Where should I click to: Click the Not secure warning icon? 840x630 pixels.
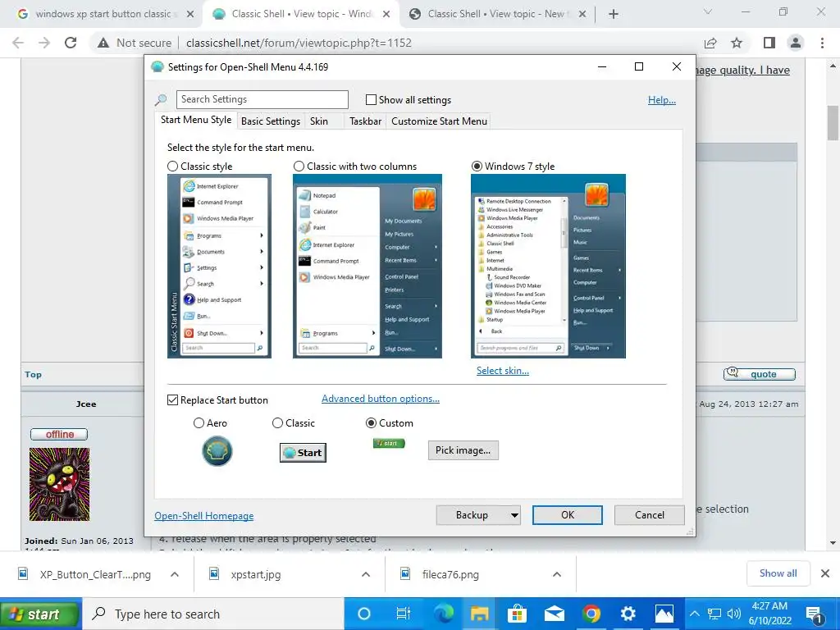click(x=103, y=43)
